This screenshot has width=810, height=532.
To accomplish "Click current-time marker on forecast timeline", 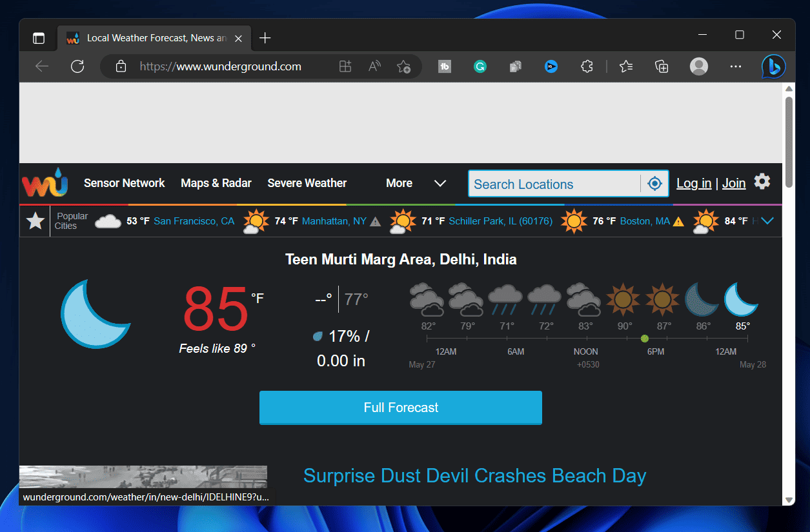I will tap(644, 339).
